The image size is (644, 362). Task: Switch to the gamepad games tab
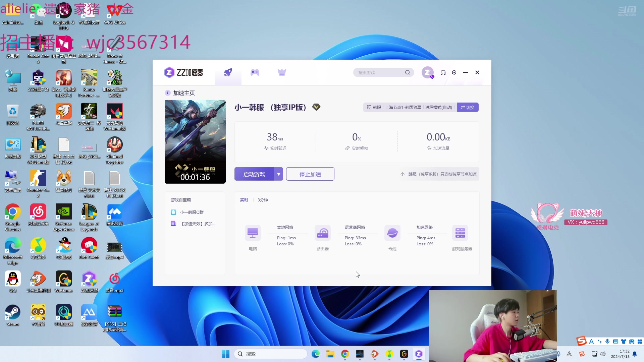coord(255,72)
